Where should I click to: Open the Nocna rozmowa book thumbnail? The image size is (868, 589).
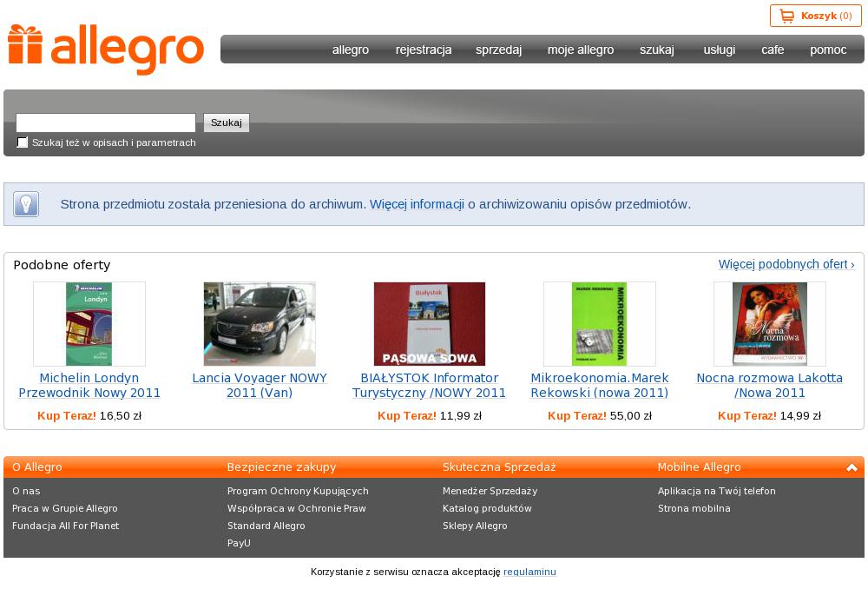point(769,324)
